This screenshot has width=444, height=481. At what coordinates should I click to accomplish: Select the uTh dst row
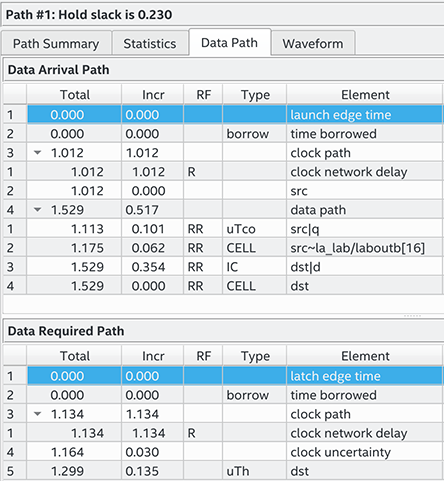click(223, 471)
